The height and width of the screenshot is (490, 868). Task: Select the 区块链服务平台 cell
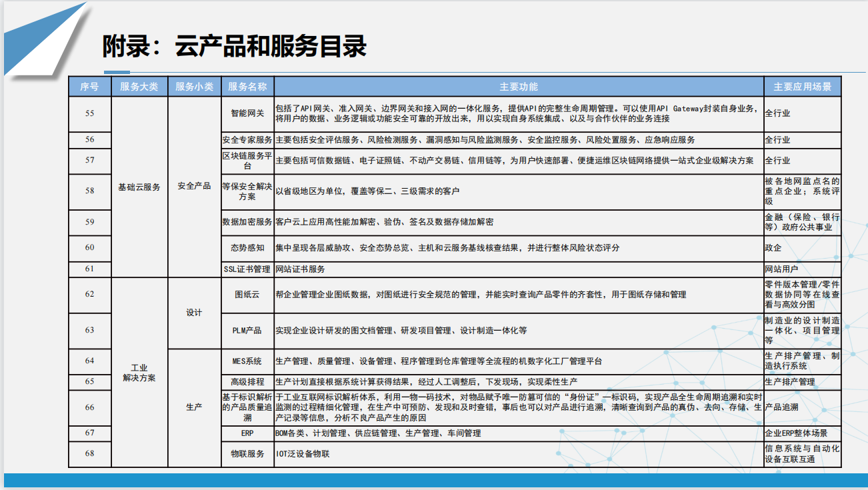pyautogui.click(x=247, y=161)
